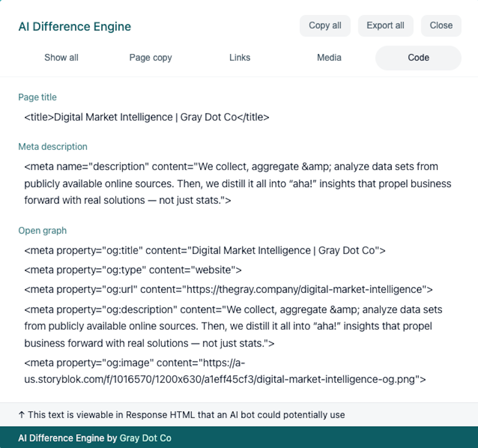The width and height of the screenshot is (478, 448).
Task: Select the og:image storyblok URL
Action: click(225, 371)
